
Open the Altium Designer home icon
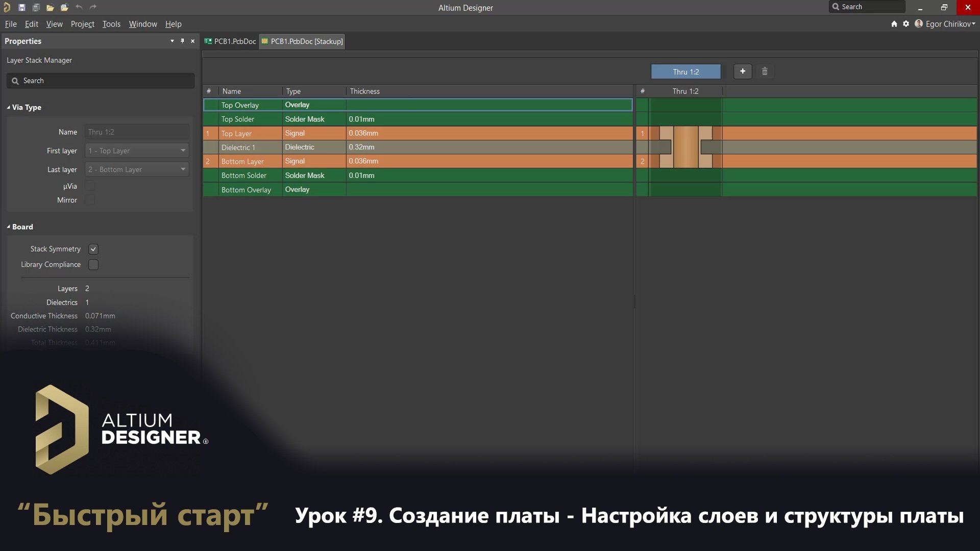894,23
